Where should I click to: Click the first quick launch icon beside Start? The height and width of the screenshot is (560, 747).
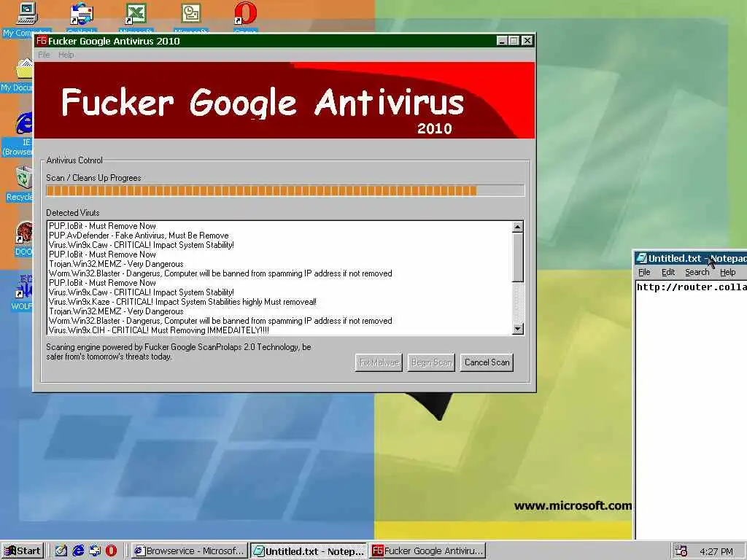61,551
